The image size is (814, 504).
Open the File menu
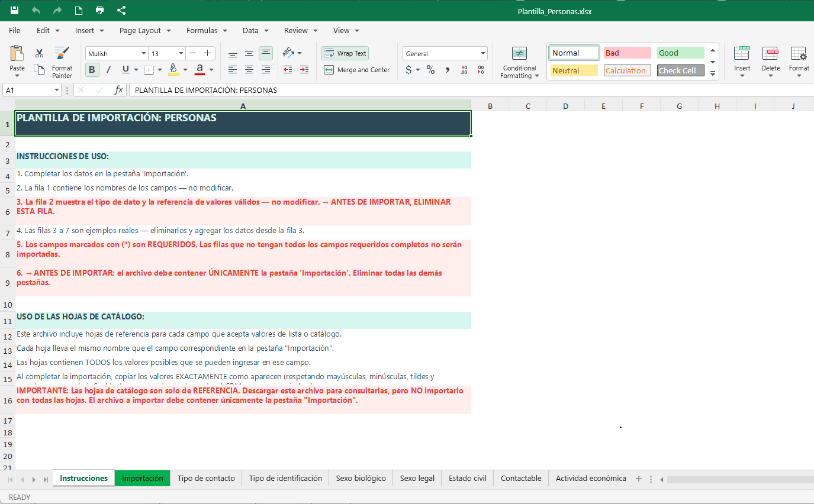[15, 30]
